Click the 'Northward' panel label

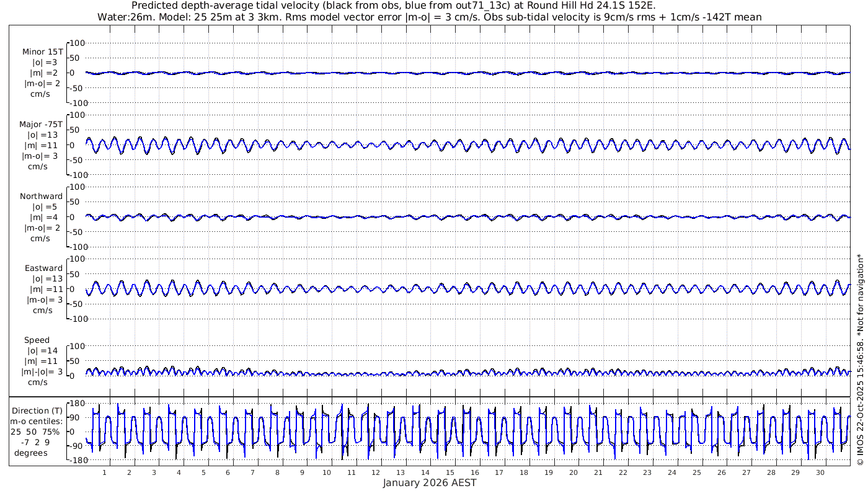point(41,197)
